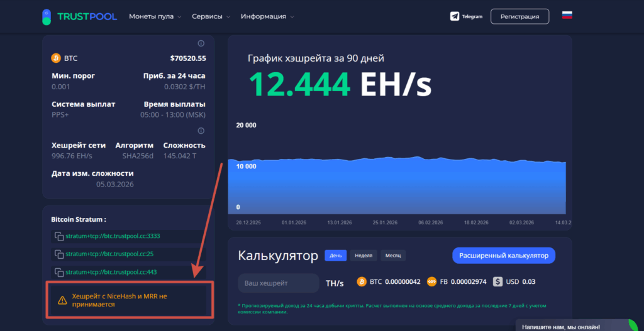Click the info icon above BTC price
This screenshot has height=331, width=644.
pyautogui.click(x=201, y=43)
